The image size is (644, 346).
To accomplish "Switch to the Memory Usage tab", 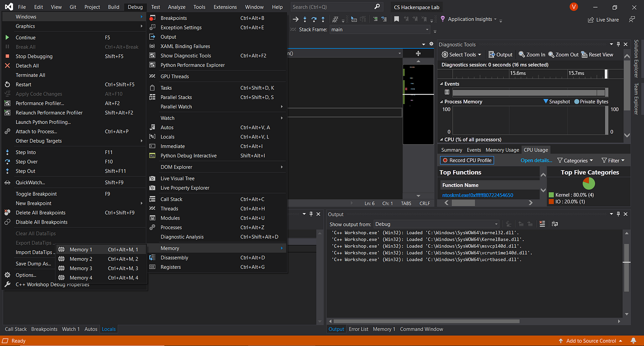I will coord(502,150).
